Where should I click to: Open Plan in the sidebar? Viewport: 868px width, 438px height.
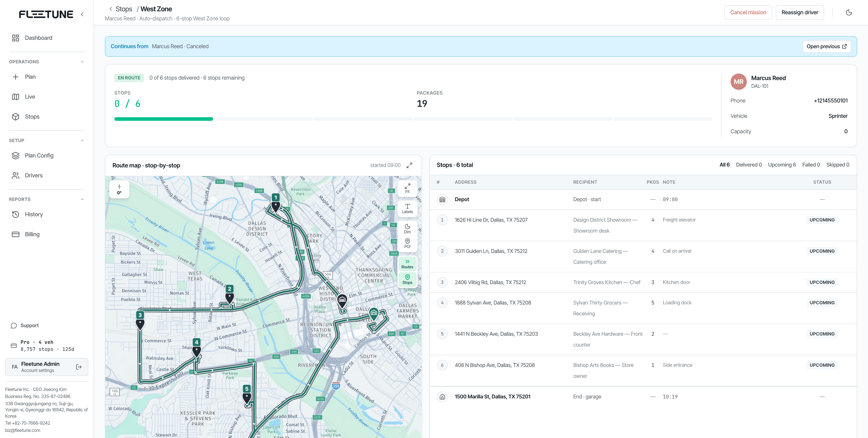47,77
